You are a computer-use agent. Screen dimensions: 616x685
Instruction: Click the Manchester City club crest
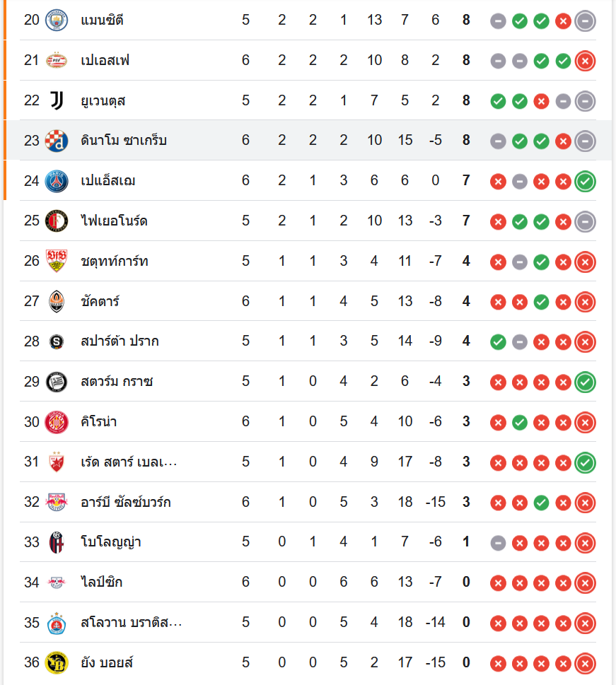[x=56, y=20]
